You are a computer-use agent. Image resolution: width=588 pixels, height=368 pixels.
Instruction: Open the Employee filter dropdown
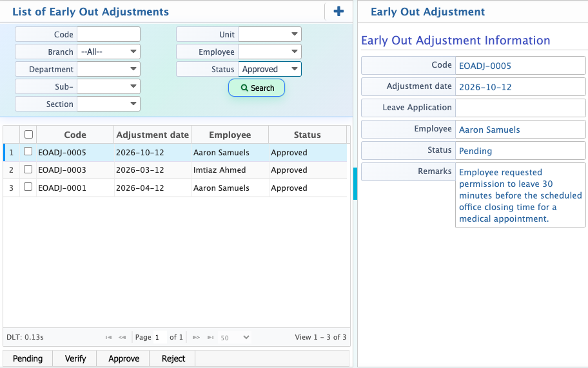pyautogui.click(x=269, y=52)
